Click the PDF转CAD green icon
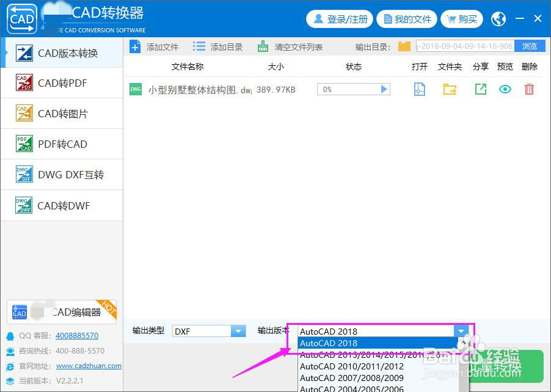Image resolution: width=551 pixels, height=392 pixels. pyautogui.click(x=24, y=143)
